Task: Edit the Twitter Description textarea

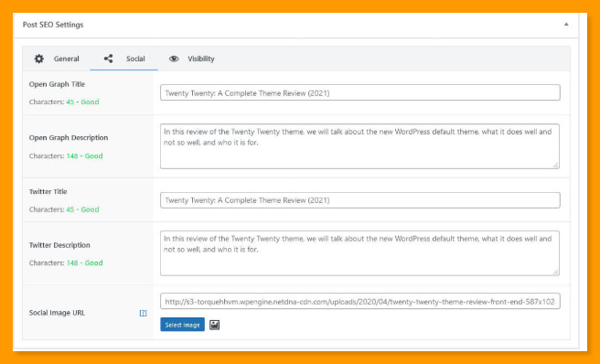Action: pyautogui.click(x=360, y=253)
